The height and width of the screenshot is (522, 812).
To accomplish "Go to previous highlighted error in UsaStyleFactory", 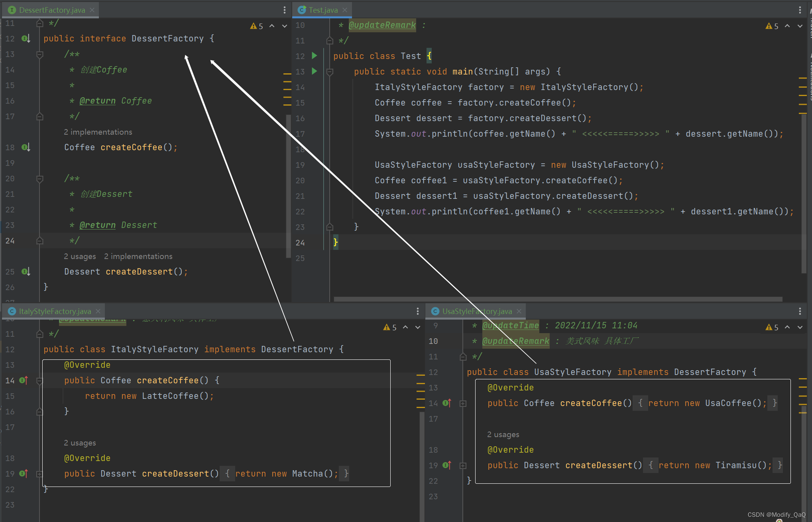I will pyautogui.click(x=787, y=328).
